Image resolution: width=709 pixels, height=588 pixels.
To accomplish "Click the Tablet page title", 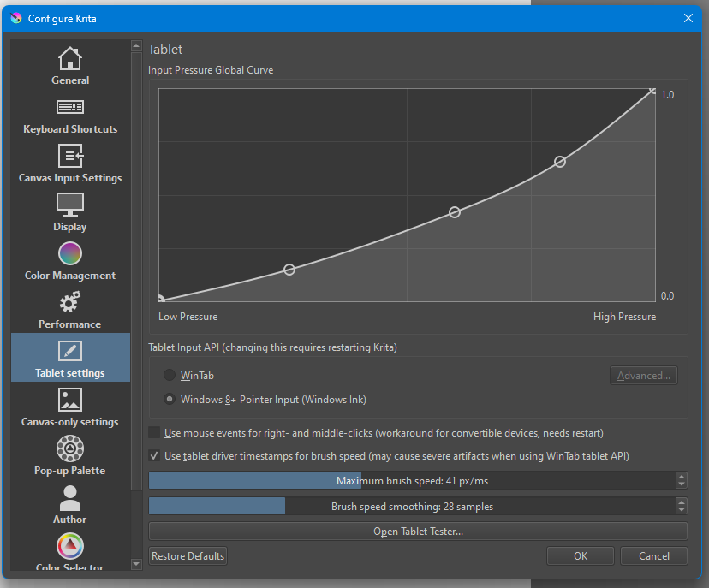I will [165, 50].
